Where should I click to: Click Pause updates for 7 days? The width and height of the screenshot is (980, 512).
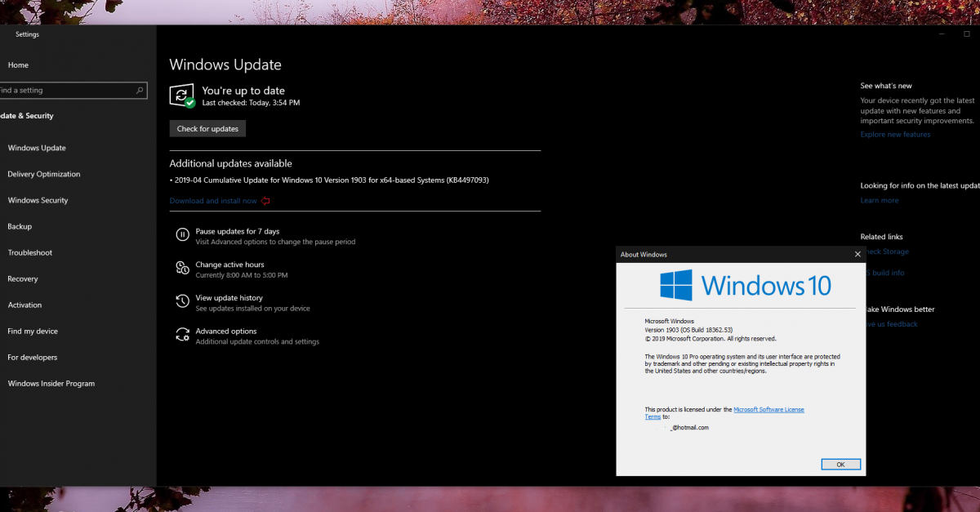pyautogui.click(x=237, y=232)
